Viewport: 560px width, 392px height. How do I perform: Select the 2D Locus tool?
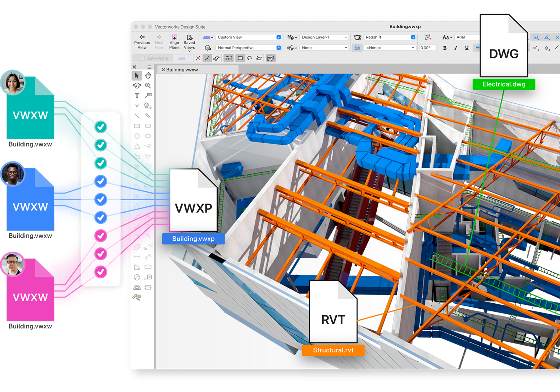(x=137, y=106)
